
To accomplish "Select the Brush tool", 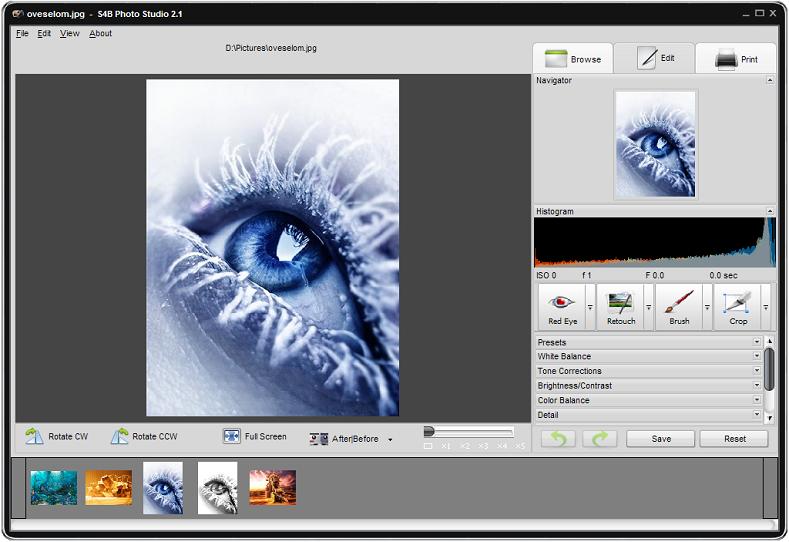I will tap(679, 306).
